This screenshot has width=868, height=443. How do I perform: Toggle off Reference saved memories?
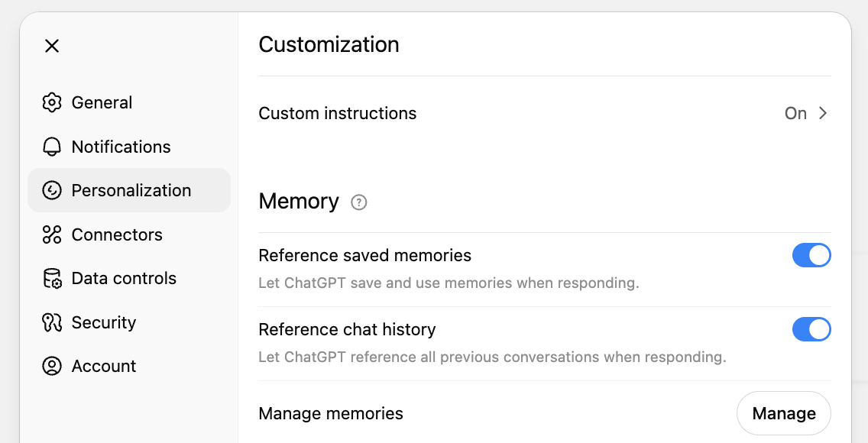[811, 255]
